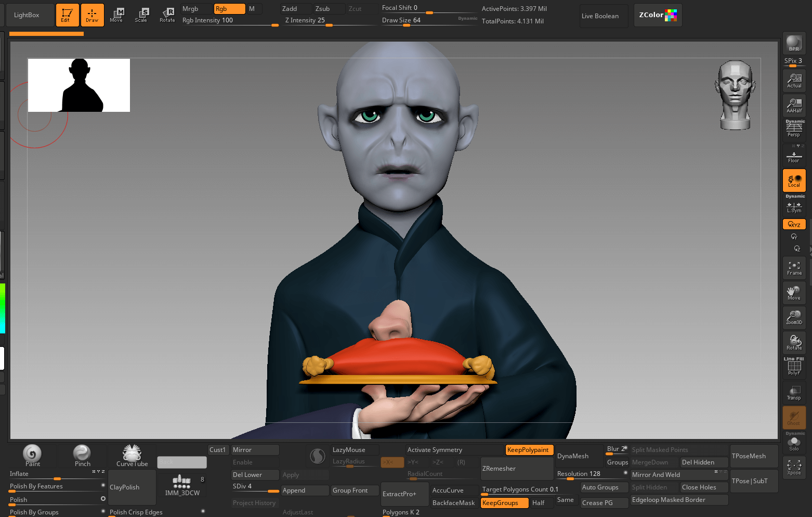Enable Transp transparency icon
Viewport: 812px width, 517px height.
coord(794,393)
